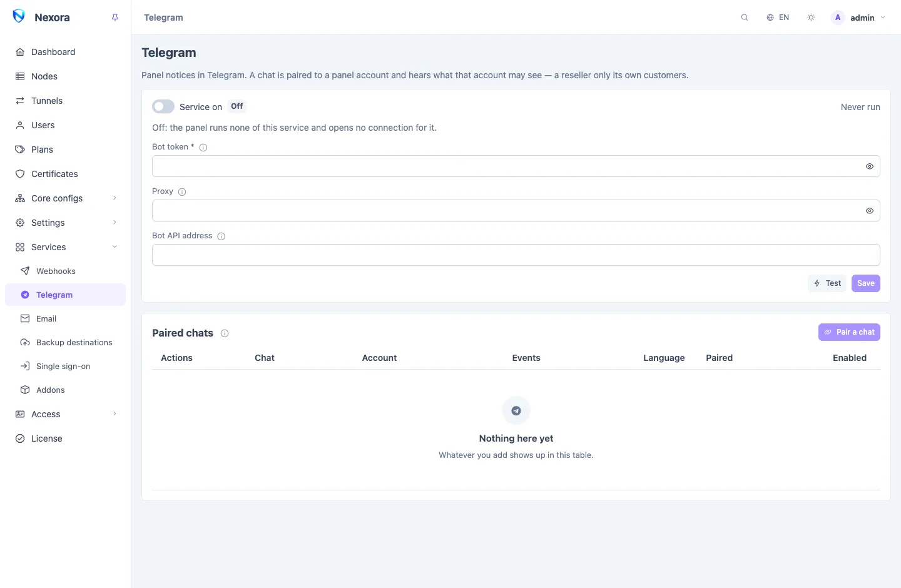Click the Pair a chat button
901x588 pixels.
pos(849,332)
